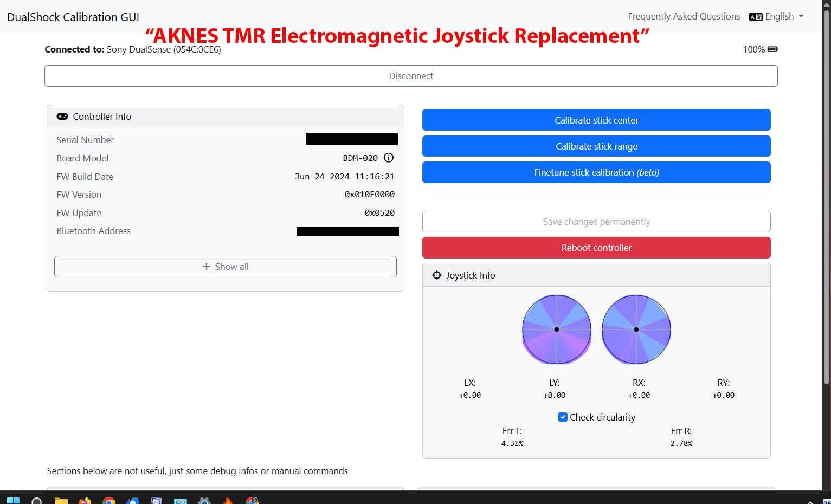Click the language icon before English
831x504 pixels.
pos(756,17)
